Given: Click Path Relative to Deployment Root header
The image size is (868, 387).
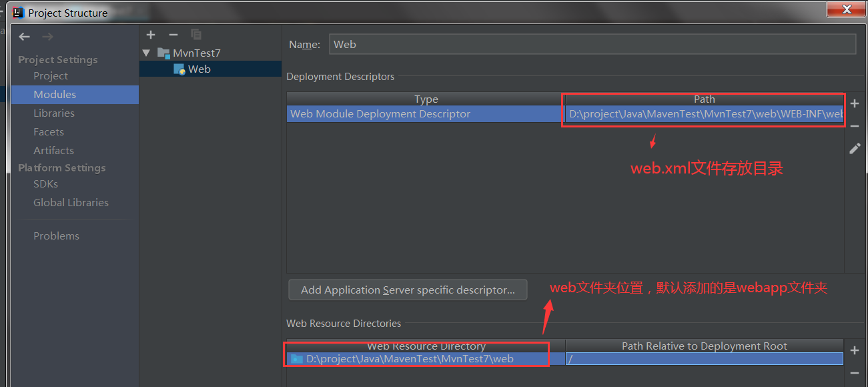Looking at the screenshot, I should pyautogui.click(x=704, y=346).
